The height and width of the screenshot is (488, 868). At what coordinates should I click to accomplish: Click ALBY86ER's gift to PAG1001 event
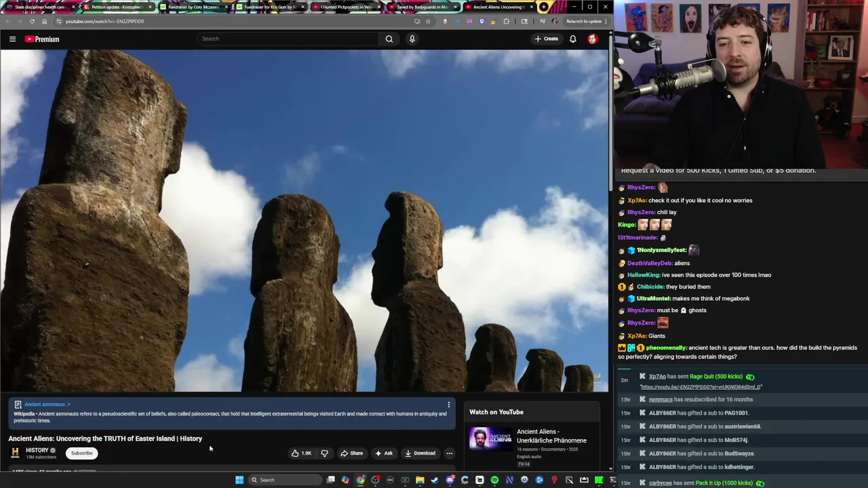point(698,413)
